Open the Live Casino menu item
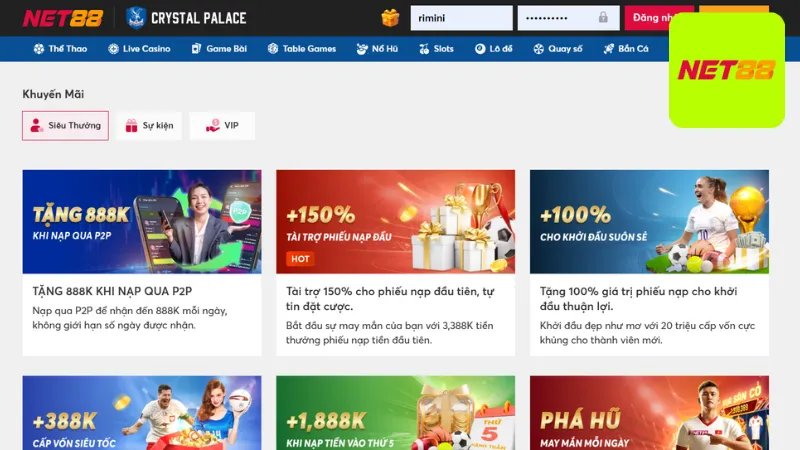This screenshot has height=450, width=800. (x=139, y=49)
